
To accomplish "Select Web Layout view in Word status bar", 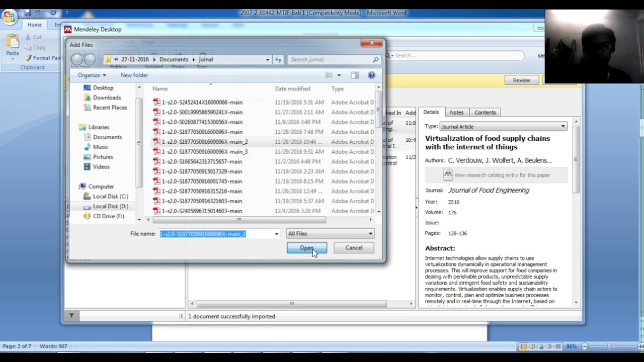I will tap(541, 346).
